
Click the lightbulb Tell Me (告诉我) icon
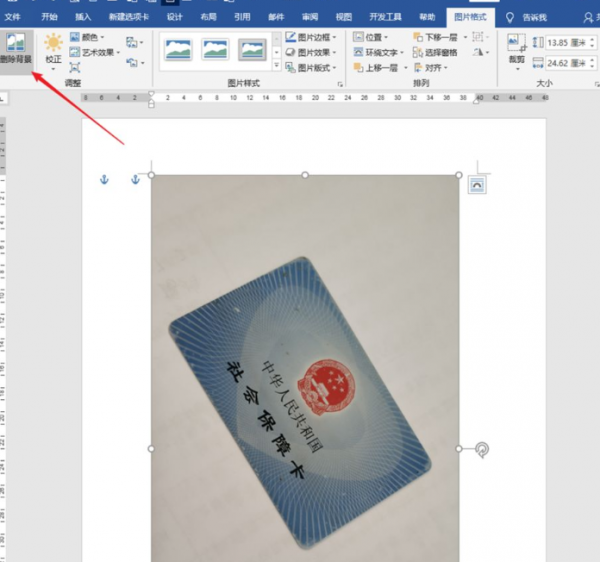click(x=510, y=17)
